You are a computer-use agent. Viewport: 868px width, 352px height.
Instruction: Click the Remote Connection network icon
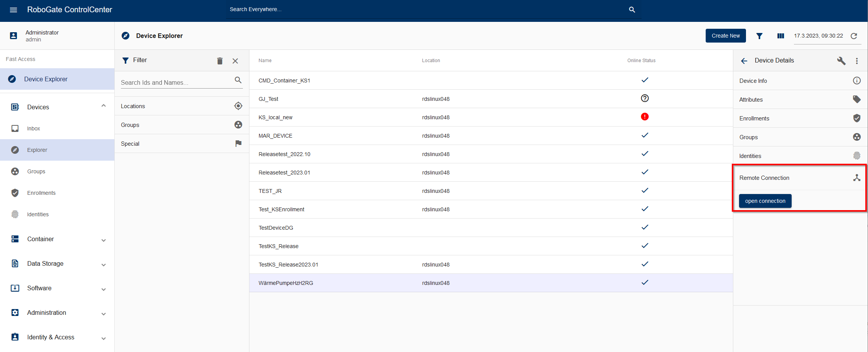857,178
